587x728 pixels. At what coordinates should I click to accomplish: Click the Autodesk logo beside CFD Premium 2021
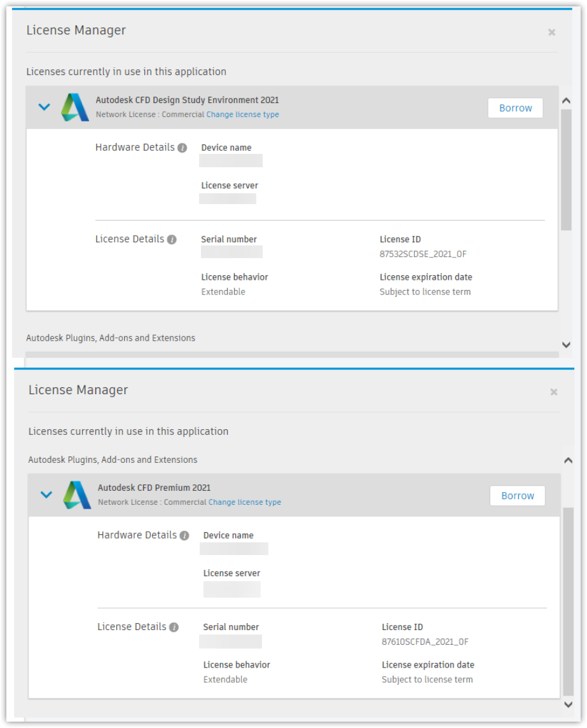point(77,495)
